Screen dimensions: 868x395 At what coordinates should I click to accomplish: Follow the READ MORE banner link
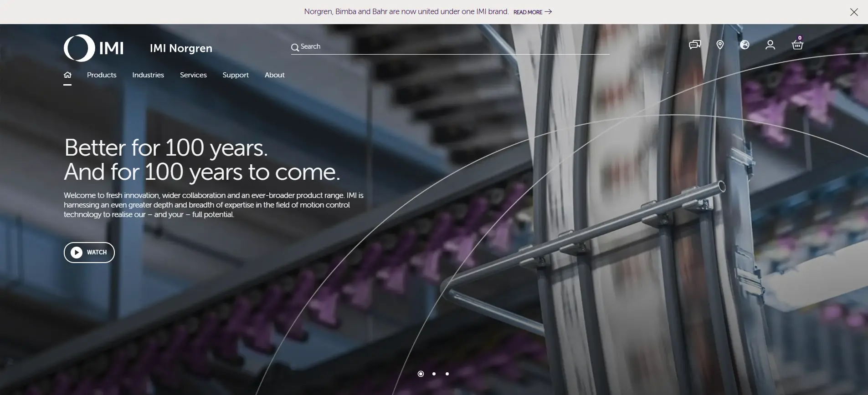(x=532, y=12)
